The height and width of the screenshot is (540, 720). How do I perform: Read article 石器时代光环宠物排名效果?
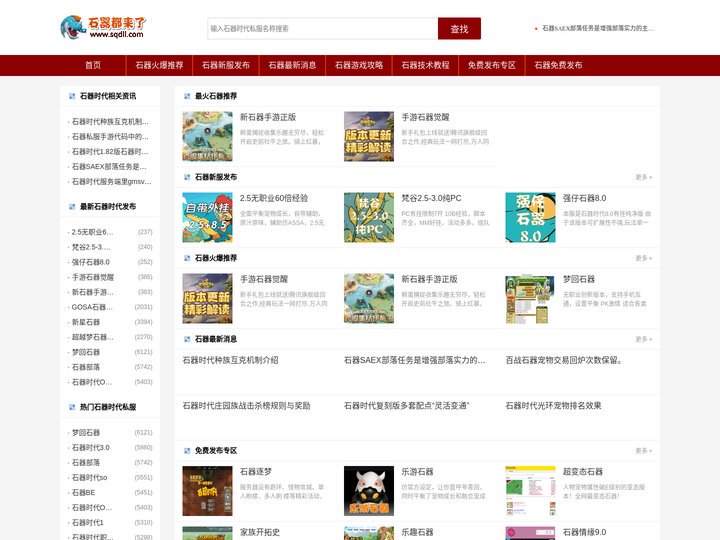point(553,405)
